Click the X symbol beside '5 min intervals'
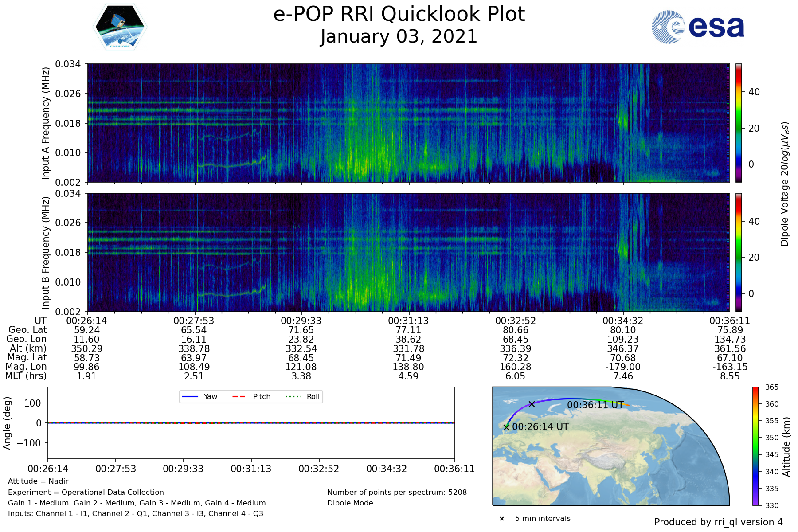 [502, 519]
